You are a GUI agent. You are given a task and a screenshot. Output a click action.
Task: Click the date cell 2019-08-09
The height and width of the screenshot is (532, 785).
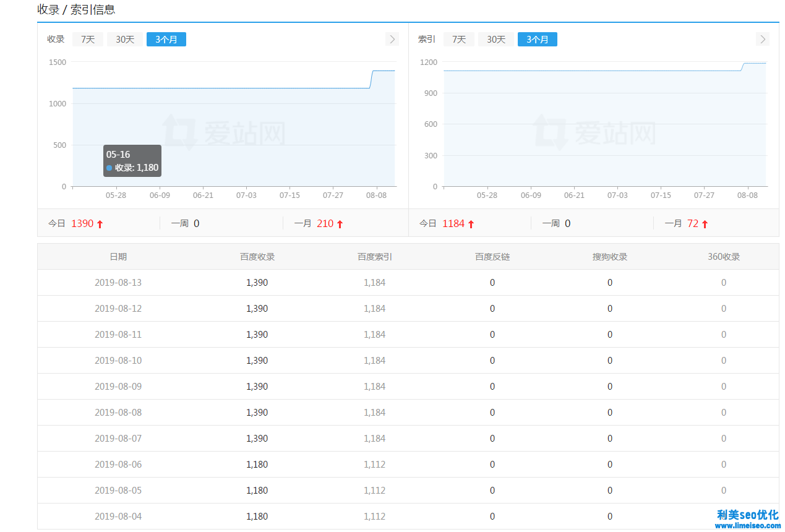pos(118,387)
